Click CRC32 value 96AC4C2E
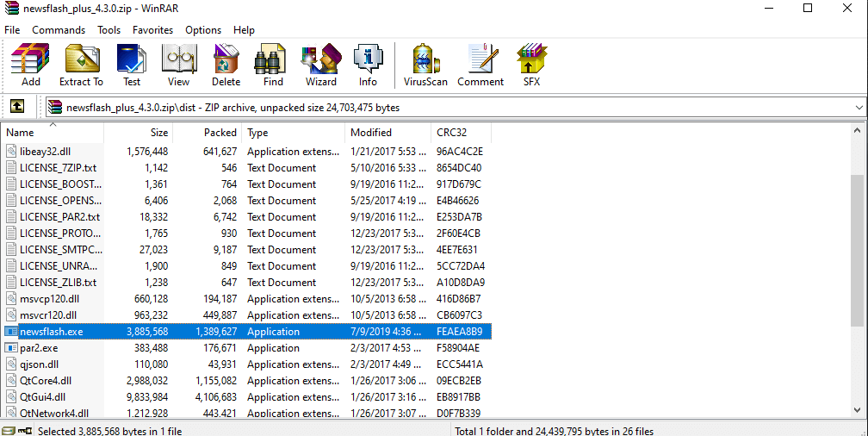 coord(460,152)
